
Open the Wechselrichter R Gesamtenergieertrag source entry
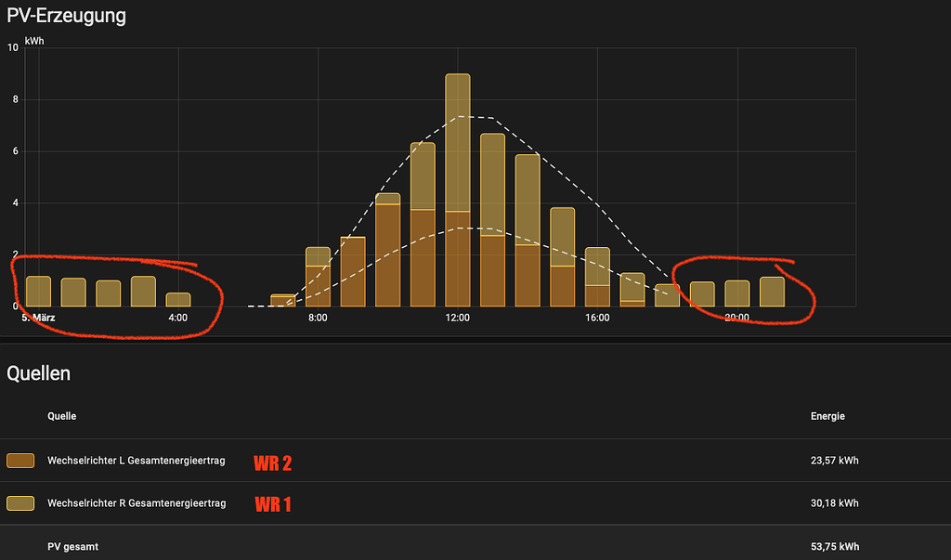[139, 502]
